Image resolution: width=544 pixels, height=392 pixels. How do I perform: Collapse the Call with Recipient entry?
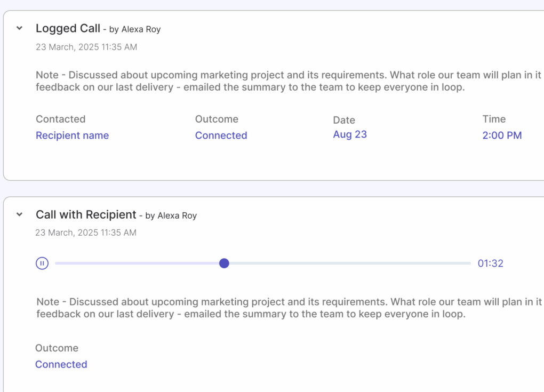pyautogui.click(x=19, y=214)
